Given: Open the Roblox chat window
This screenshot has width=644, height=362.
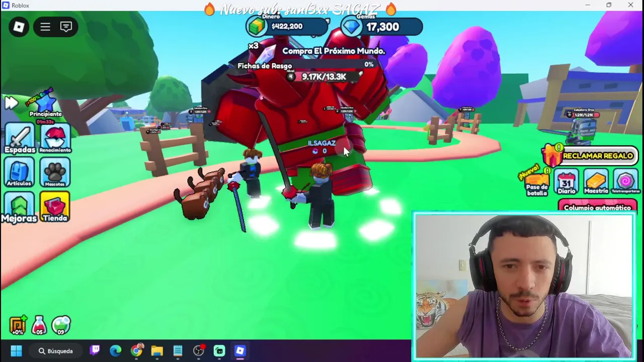Looking at the screenshot, I should (66, 27).
